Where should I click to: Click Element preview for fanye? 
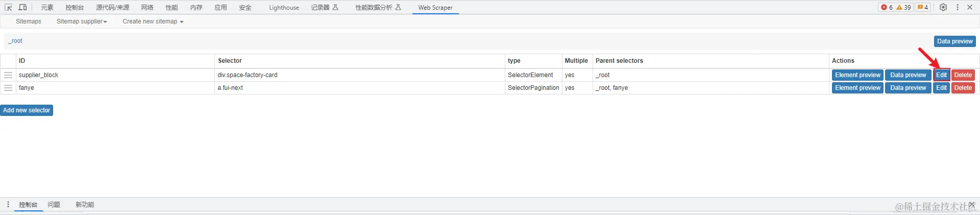[857, 88]
